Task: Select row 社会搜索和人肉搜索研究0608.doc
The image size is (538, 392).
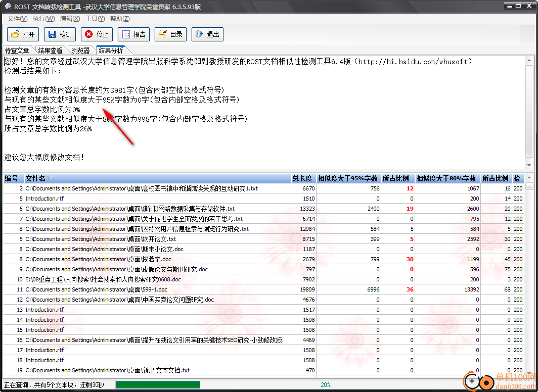Action: 263,279
